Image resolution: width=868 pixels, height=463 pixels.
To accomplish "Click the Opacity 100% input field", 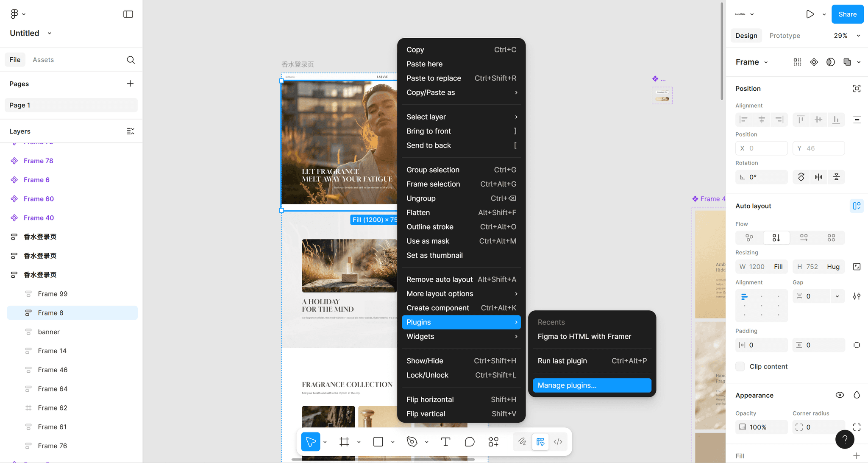I will click(761, 427).
